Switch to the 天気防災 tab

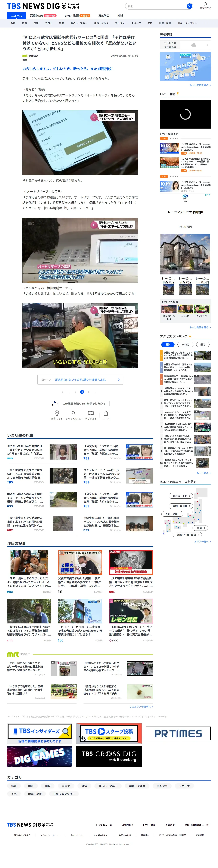pos(104,15)
